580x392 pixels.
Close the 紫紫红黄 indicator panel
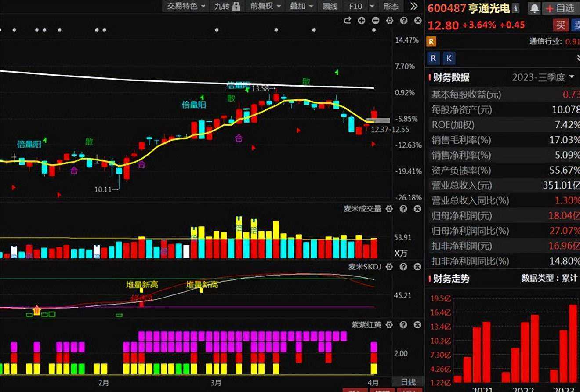417,325
